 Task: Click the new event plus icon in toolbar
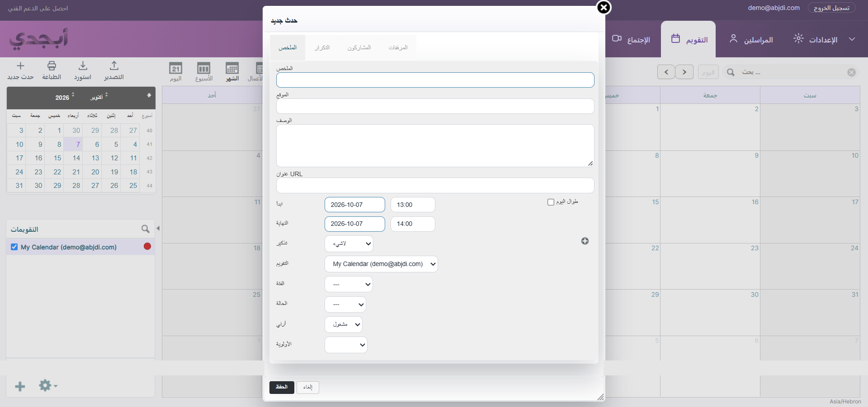coord(20,66)
